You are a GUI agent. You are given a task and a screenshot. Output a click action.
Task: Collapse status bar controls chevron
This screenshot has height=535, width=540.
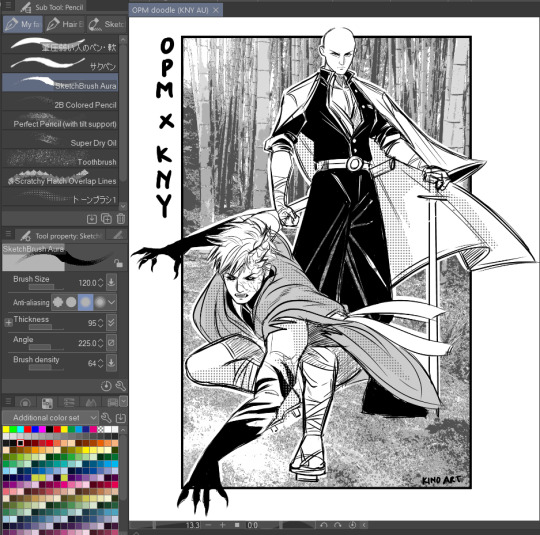click(364, 525)
